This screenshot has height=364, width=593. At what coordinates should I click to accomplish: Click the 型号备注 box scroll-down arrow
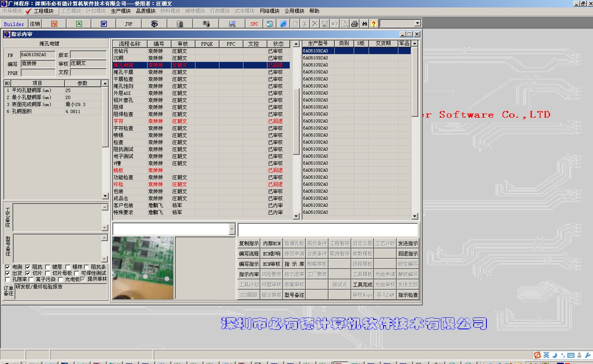pos(105,259)
